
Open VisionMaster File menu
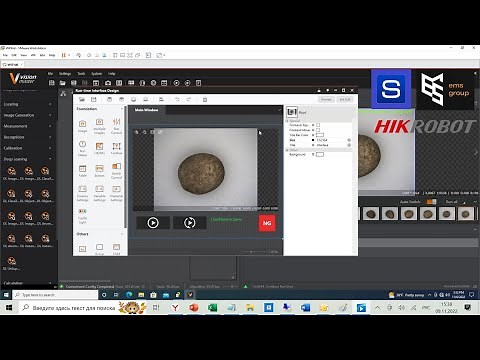coord(50,74)
